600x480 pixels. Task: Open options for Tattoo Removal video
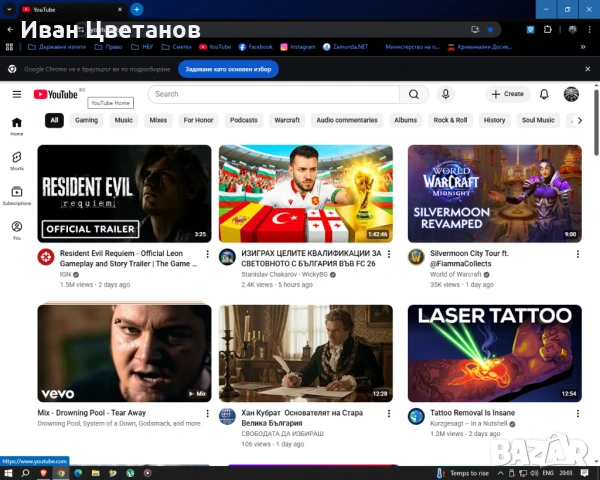(578, 413)
